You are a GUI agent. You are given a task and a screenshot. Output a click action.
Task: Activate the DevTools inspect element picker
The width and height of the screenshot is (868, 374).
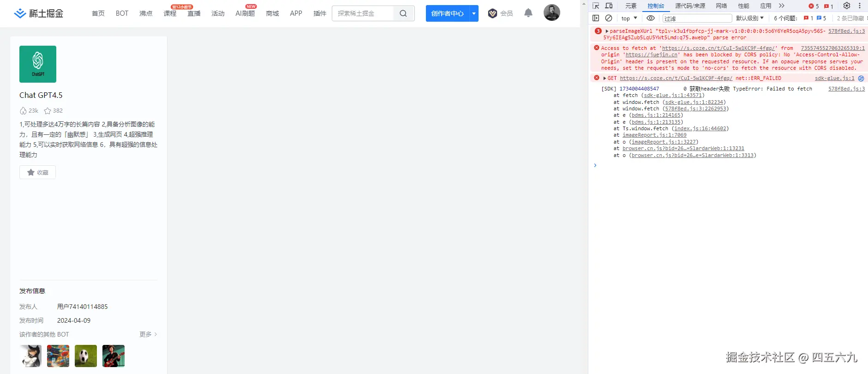596,6
